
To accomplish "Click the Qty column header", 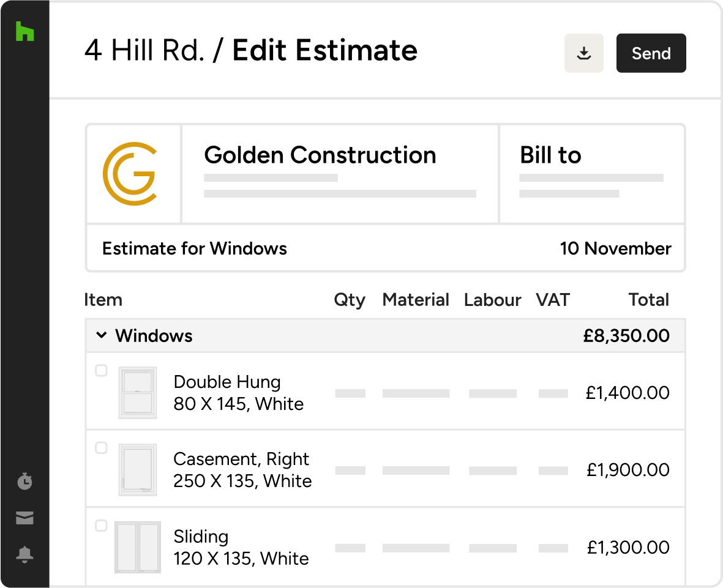I will pos(350,300).
